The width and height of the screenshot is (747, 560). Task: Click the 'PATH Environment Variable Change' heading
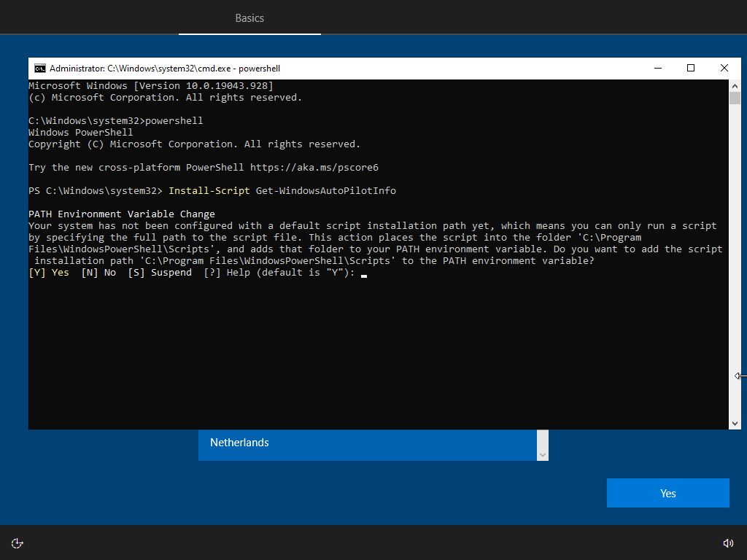(122, 214)
